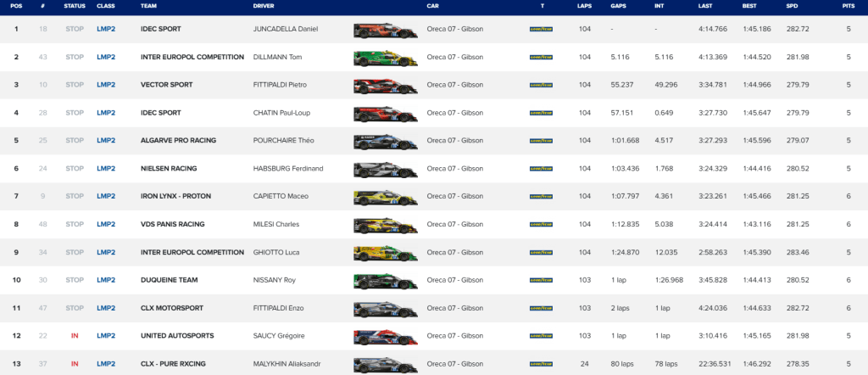Click the Goodyear tyre logo in Duqueine Team row
This screenshot has width=868, height=375.
[x=541, y=280]
